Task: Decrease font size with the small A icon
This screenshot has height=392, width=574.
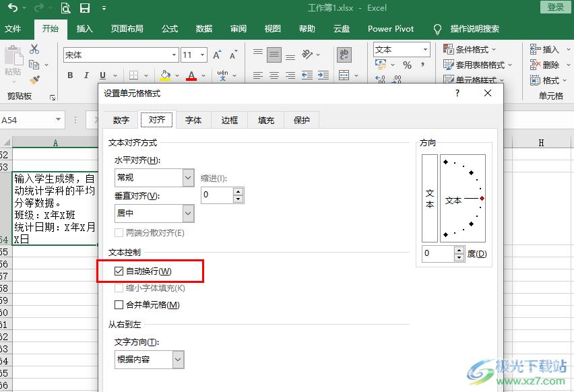Action: (x=233, y=55)
